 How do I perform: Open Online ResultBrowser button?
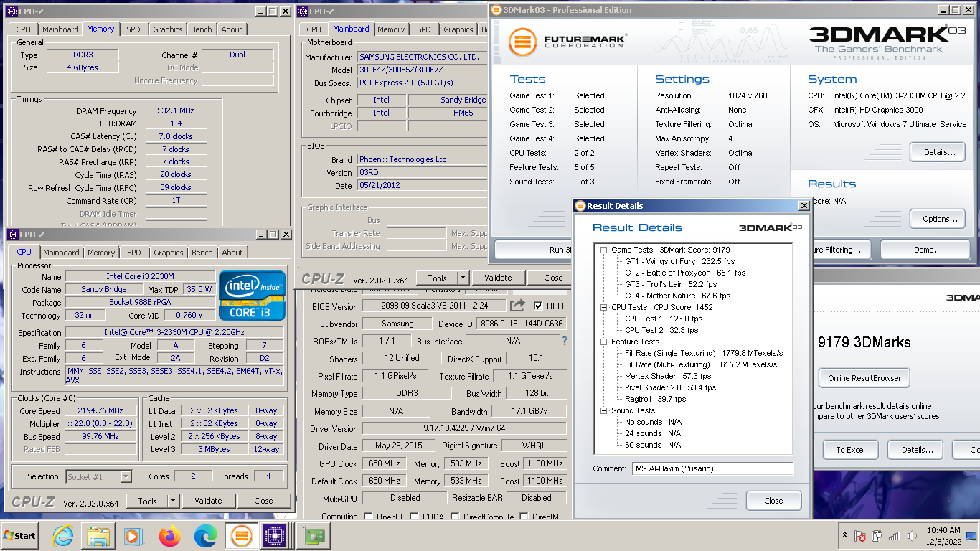tap(864, 378)
